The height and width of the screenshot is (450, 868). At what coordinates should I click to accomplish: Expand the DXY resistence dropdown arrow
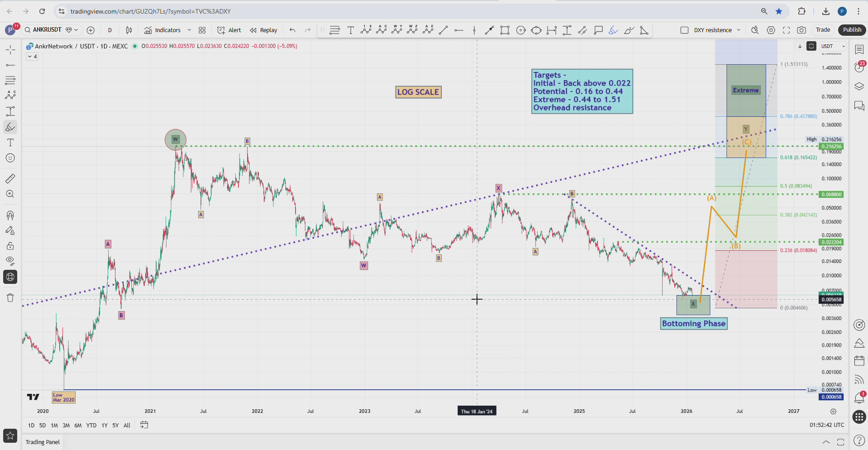(x=739, y=30)
